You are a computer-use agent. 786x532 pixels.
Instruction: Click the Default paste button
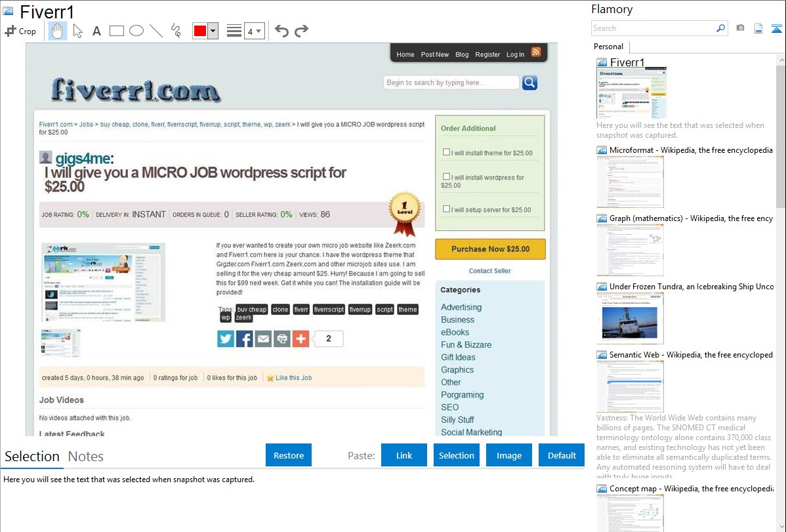pos(562,455)
